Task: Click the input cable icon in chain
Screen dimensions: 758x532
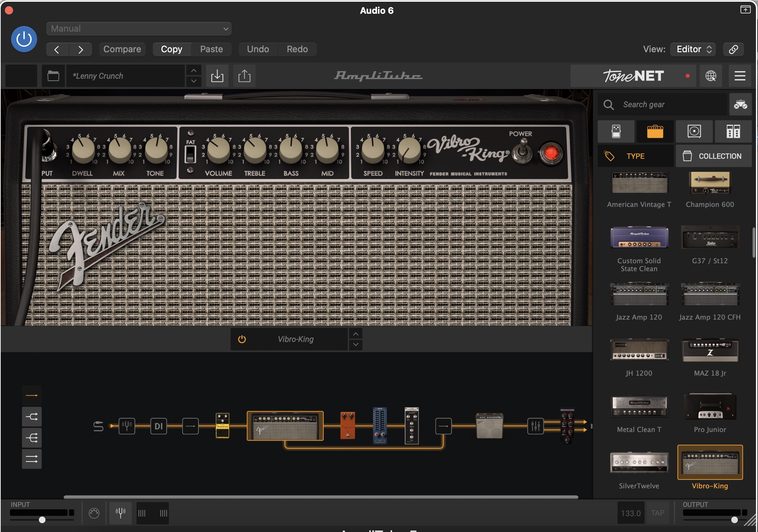Action: click(98, 426)
